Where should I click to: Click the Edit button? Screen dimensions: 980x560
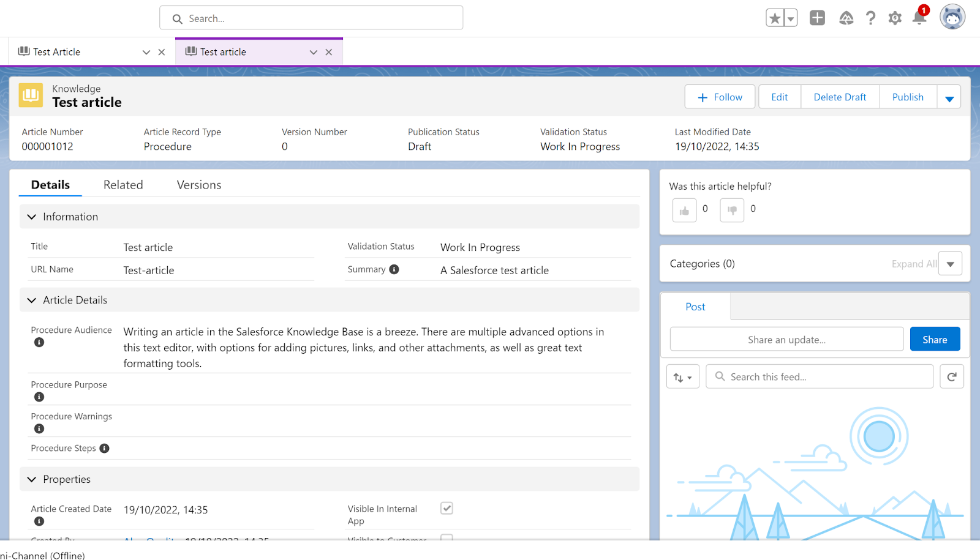pyautogui.click(x=780, y=97)
